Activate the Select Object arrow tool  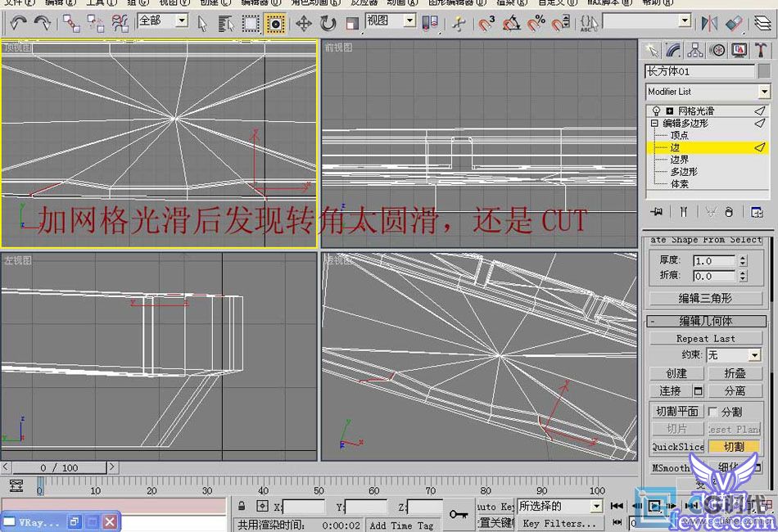click(202, 23)
